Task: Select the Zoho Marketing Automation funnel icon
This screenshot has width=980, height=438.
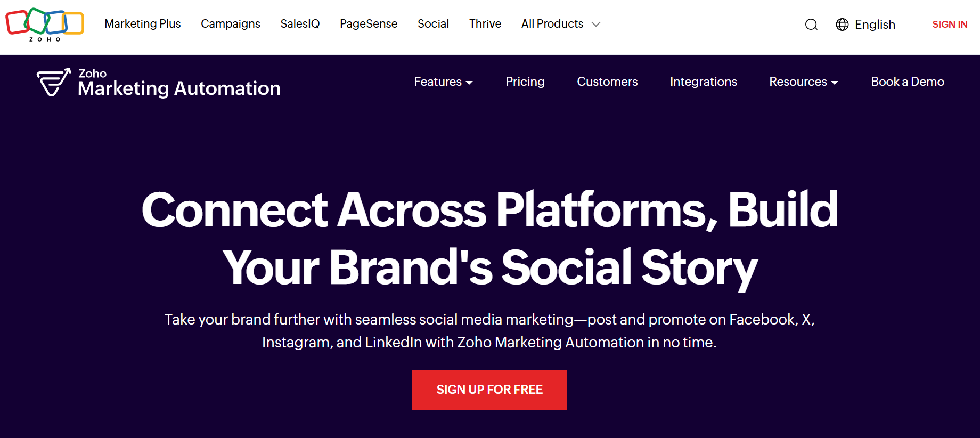Action: click(x=53, y=81)
